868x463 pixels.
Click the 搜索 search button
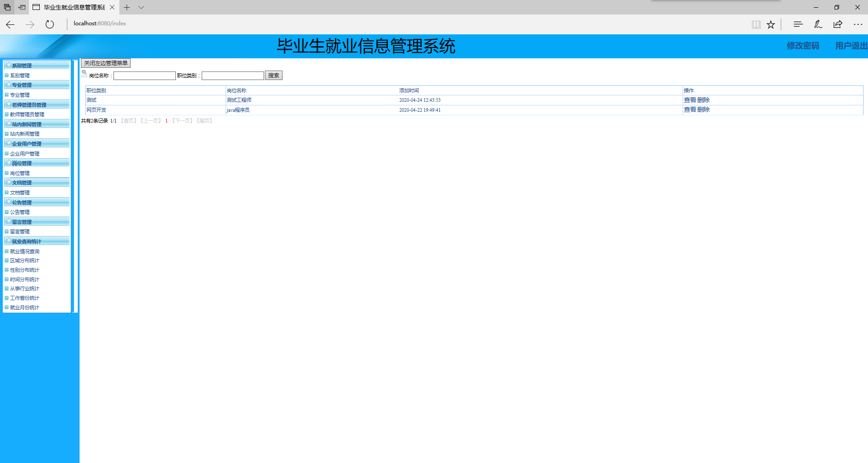pos(274,76)
